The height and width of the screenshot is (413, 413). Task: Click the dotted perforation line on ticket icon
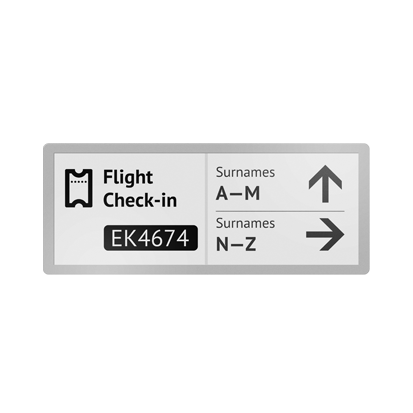pyautogui.click(x=79, y=182)
